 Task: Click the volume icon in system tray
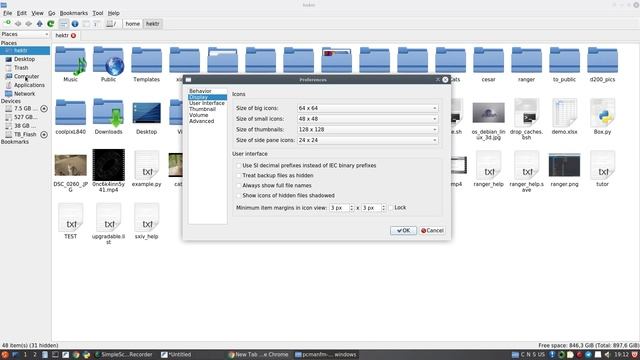(x=607, y=355)
